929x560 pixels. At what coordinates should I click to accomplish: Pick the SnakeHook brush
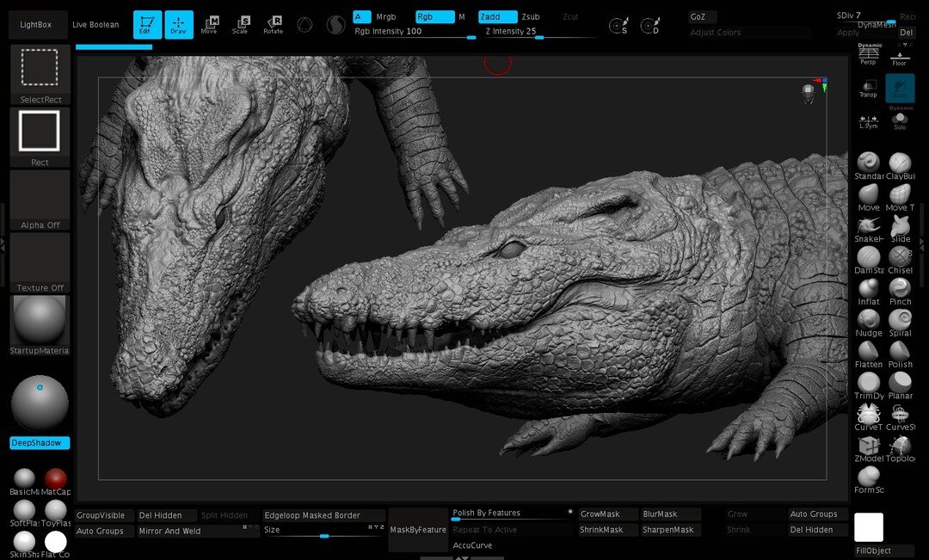pos(869,226)
